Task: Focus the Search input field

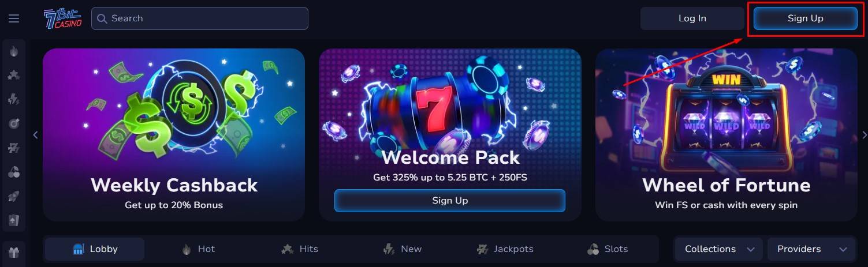Action: click(200, 18)
